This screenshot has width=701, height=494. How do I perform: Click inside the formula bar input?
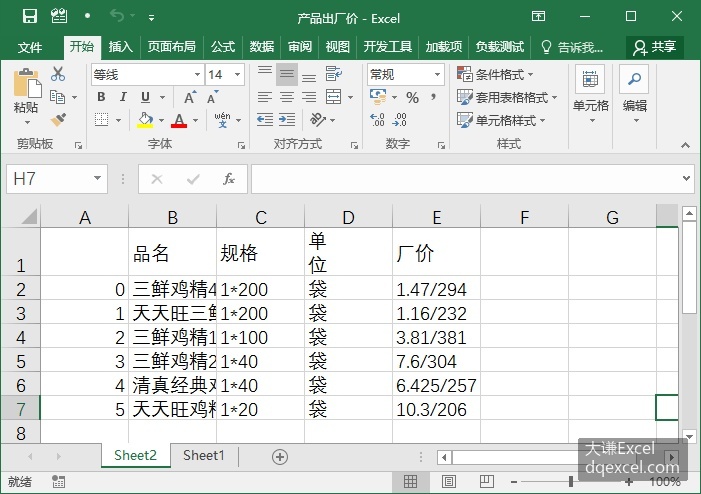(465, 179)
